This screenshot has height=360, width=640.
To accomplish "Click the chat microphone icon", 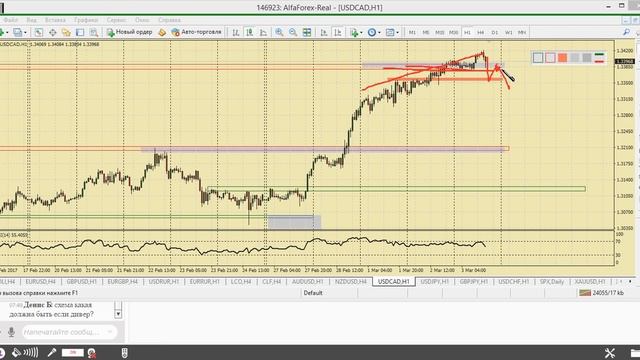I will (x=11, y=332).
